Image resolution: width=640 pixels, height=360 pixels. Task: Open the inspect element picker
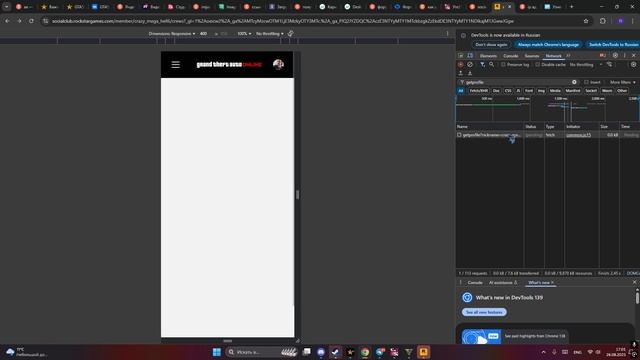coord(461,56)
